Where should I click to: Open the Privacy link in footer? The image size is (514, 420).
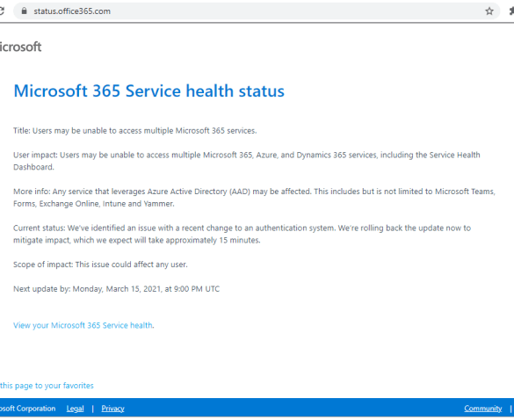click(112, 409)
